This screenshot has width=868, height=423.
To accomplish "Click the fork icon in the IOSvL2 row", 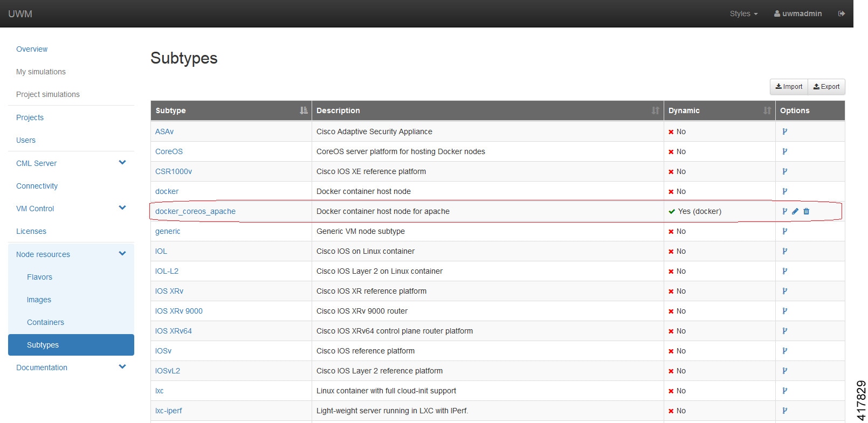I will pyautogui.click(x=784, y=371).
